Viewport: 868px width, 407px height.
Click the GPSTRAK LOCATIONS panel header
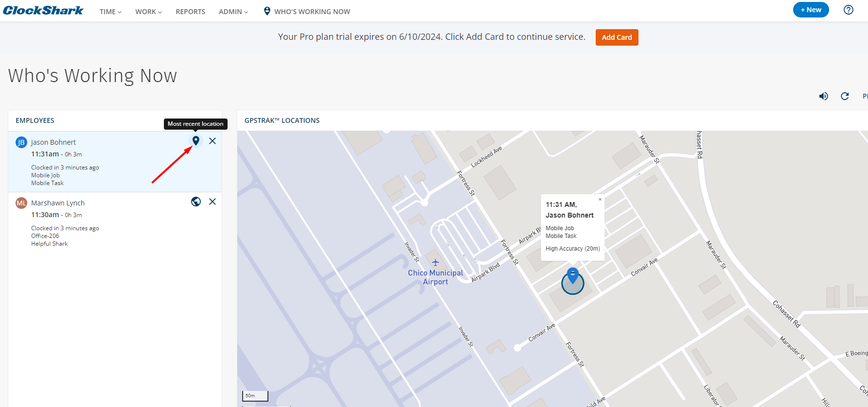(x=282, y=120)
